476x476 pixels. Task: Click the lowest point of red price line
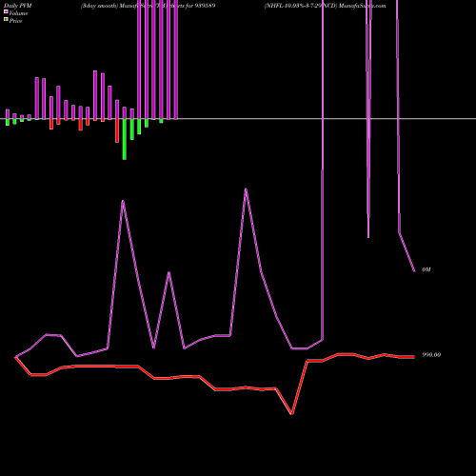[291, 414]
